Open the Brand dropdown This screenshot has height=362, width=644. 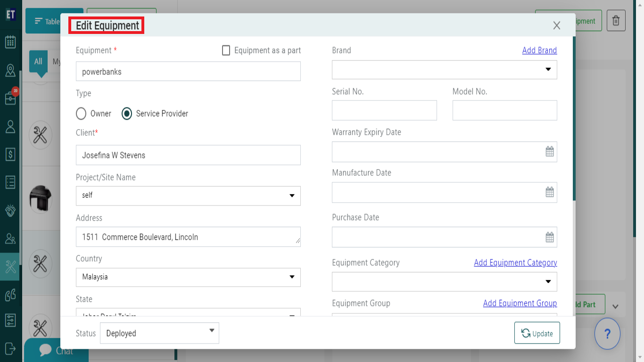[x=444, y=70]
